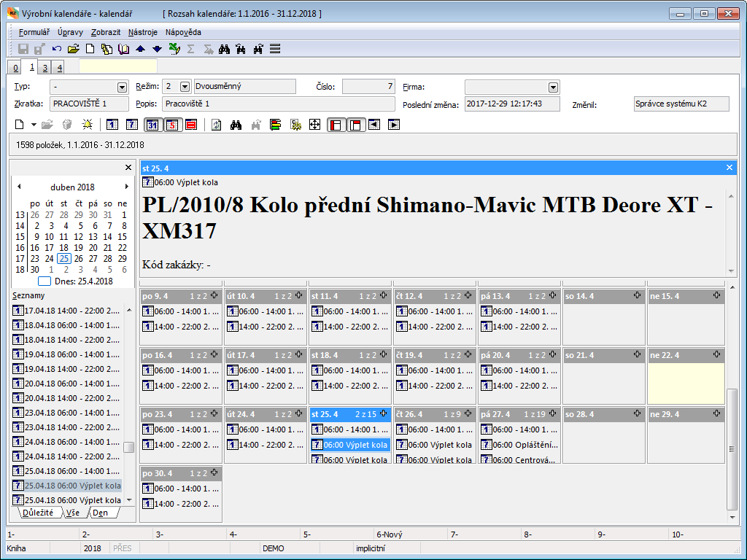Screen dimensions: 747x560
Task: Open the book icon in the main toolbar
Action: (x=123, y=49)
